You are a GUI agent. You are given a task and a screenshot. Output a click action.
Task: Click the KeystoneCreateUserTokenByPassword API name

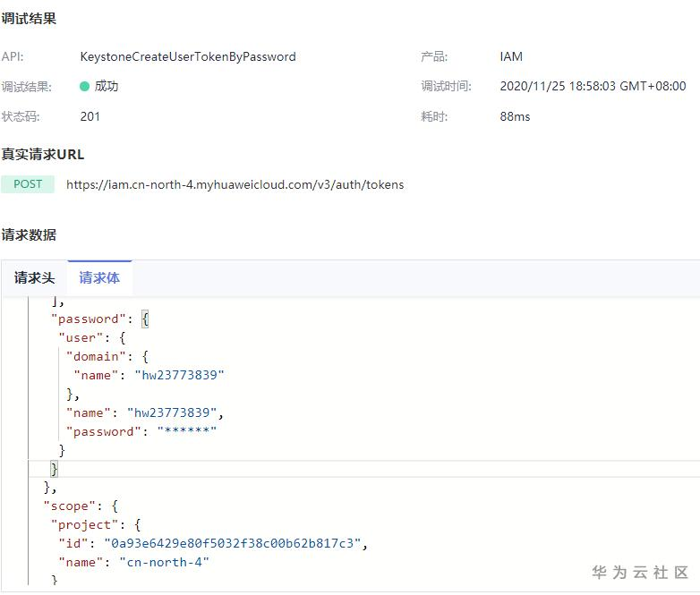(188, 56)
